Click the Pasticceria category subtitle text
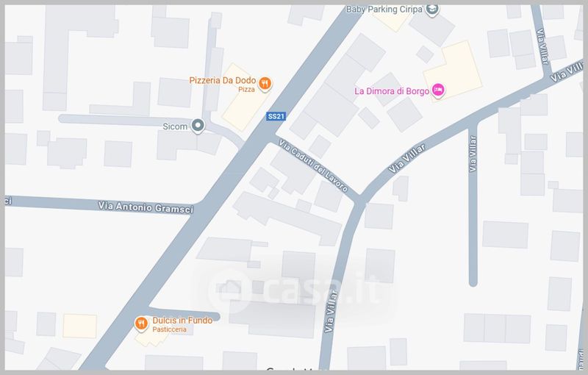 pyautogui.click(x=169, y=329)
